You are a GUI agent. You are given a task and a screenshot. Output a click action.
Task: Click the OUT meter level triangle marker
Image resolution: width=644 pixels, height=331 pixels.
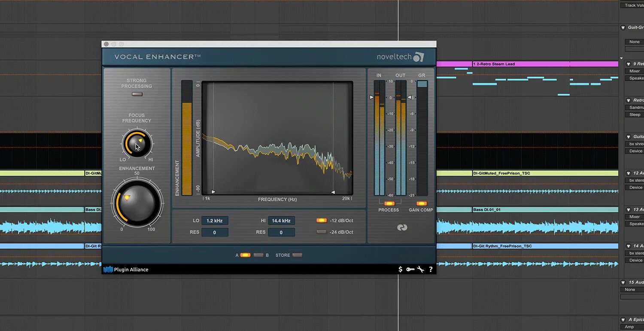[409, 97]
